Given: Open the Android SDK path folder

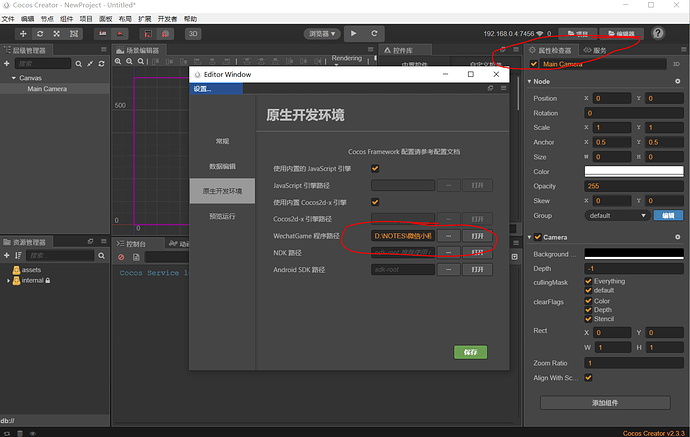Looking at the screenshot, I should point(477,269).
